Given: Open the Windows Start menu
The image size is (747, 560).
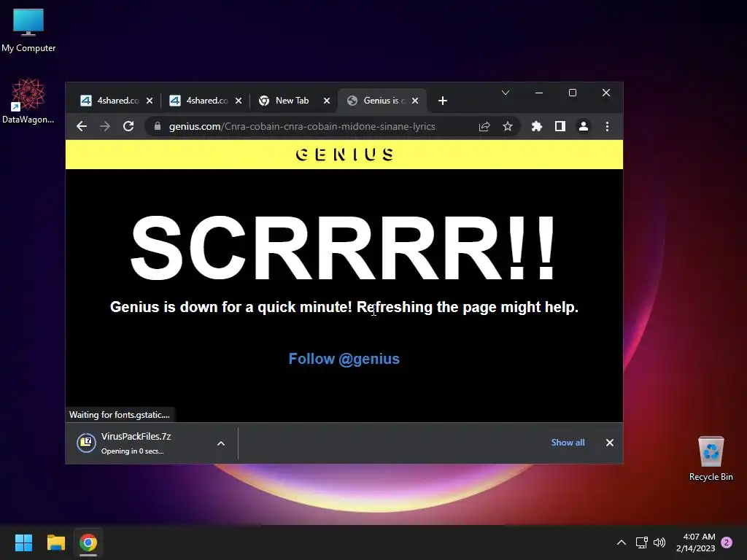Looking at the screenshot, I should [x=23, y=542].
